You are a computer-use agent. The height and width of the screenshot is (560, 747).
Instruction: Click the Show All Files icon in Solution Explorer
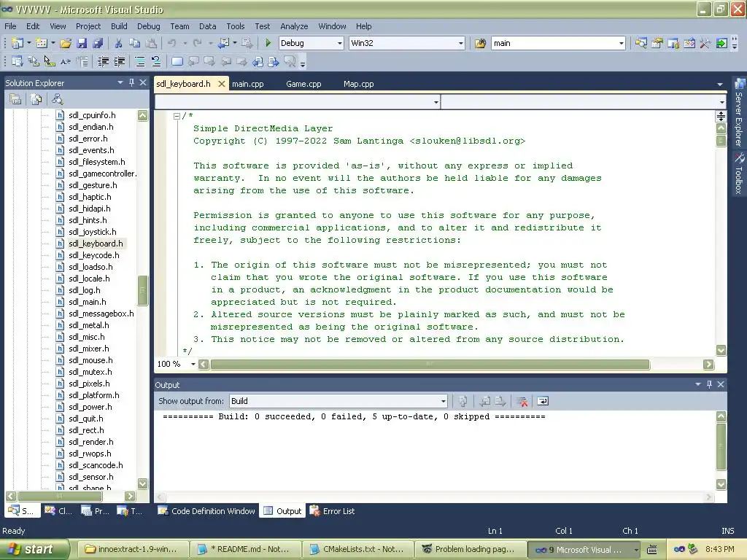coord(36,99)
